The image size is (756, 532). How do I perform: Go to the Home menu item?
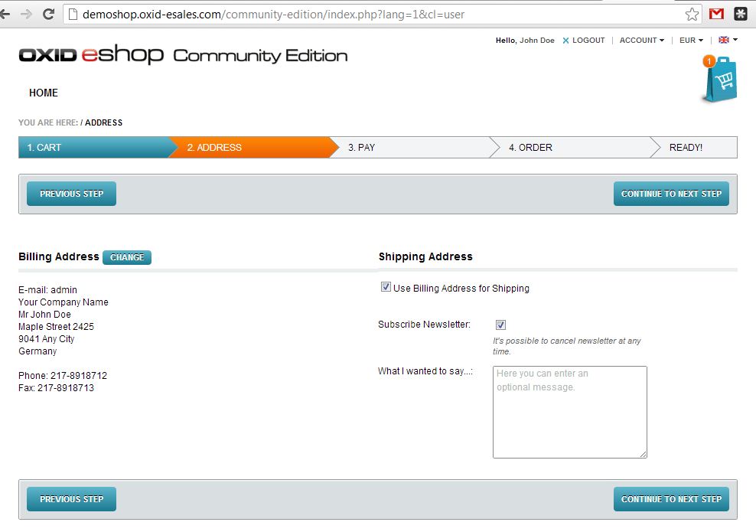pos(44,93)
